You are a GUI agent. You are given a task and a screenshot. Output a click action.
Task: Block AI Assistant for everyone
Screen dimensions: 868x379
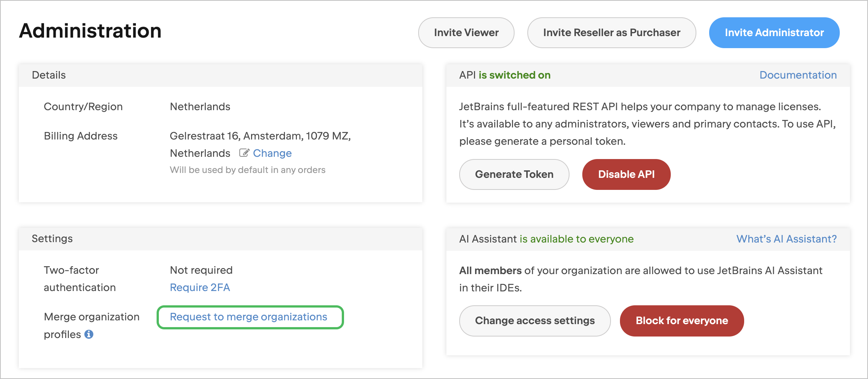(x=681, y=321)
